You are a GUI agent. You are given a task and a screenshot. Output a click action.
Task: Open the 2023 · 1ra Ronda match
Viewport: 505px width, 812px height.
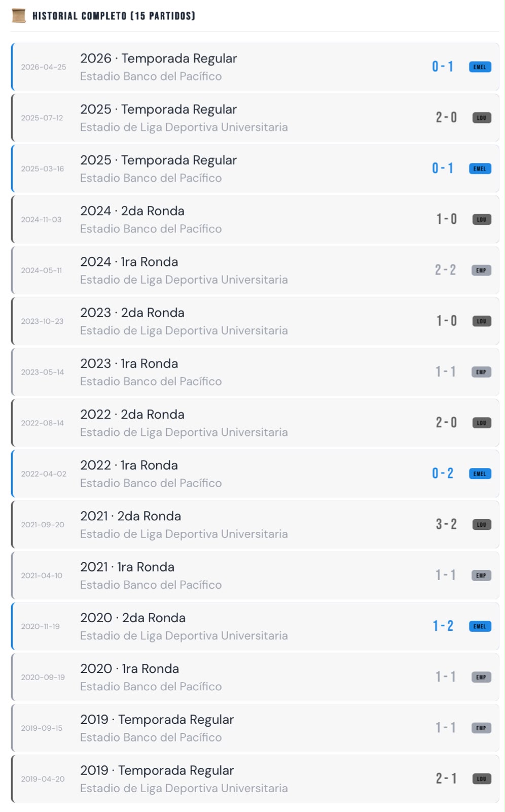click(x=255, y=372)
